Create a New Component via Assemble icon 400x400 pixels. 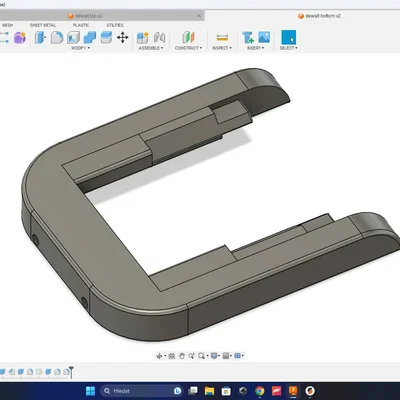143,38
